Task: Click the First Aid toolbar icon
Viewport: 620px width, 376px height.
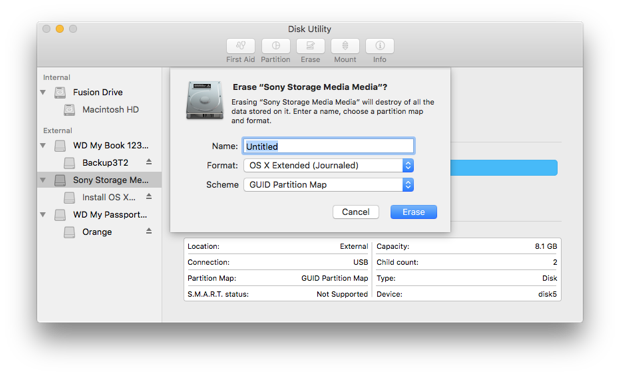Action: pos(240,46)
